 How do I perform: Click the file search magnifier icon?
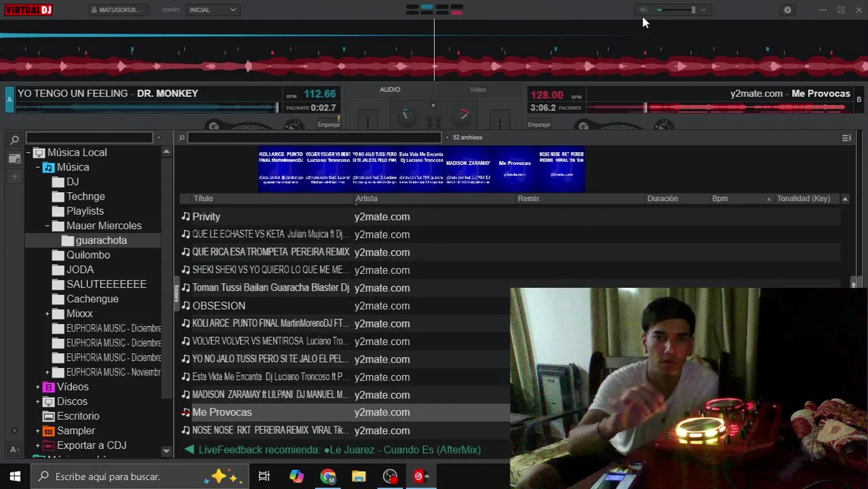[x=181, y=138]
